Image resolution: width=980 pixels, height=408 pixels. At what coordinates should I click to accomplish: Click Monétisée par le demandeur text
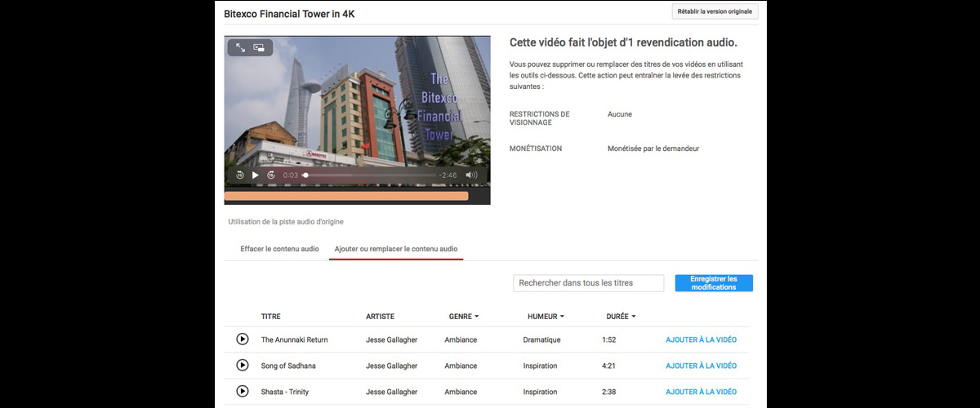tap(653, 149)
